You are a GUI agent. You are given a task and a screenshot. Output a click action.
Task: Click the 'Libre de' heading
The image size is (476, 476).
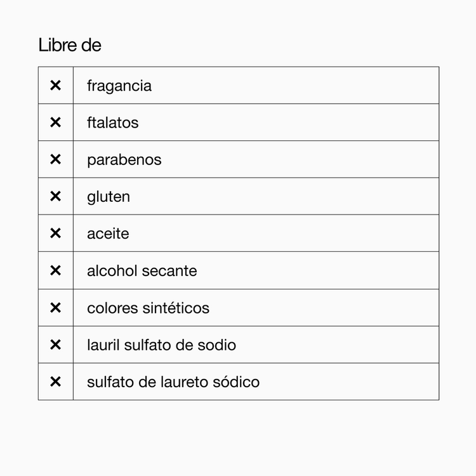[x=70, y=46]
